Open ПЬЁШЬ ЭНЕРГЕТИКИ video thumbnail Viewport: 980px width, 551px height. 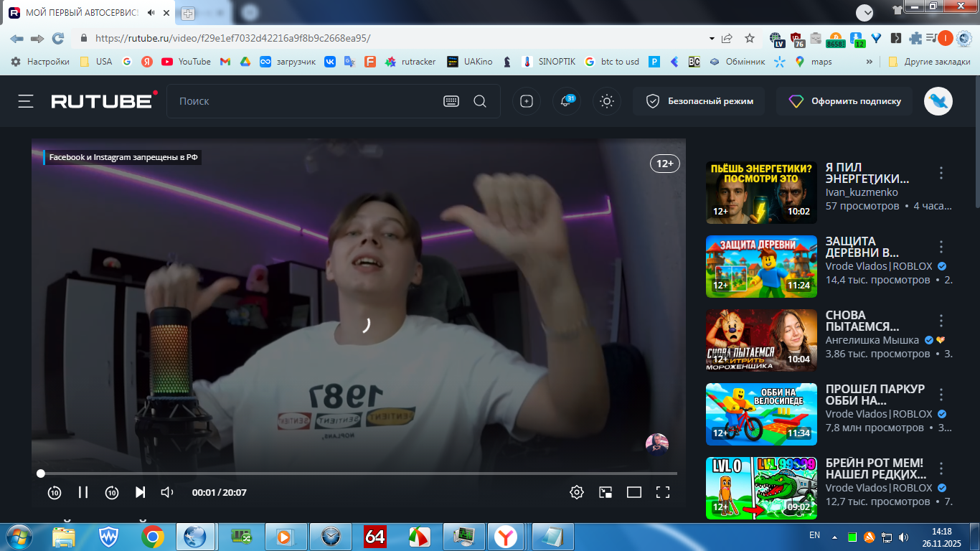pyautogui.click(x=761, y=192)
